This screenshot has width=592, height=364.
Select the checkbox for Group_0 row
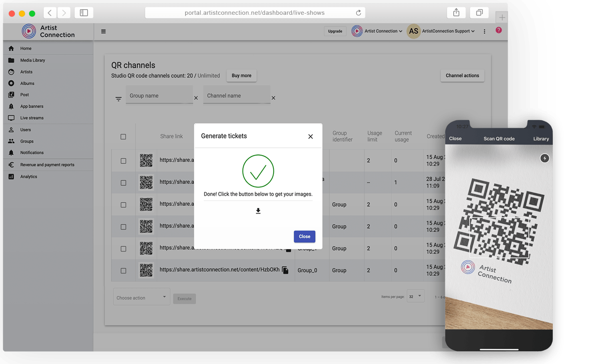(x=123, y=271)
